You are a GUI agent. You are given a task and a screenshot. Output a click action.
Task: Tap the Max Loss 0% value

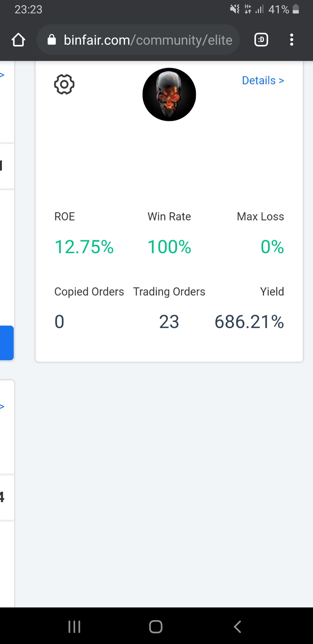click(x=272, y=247)
